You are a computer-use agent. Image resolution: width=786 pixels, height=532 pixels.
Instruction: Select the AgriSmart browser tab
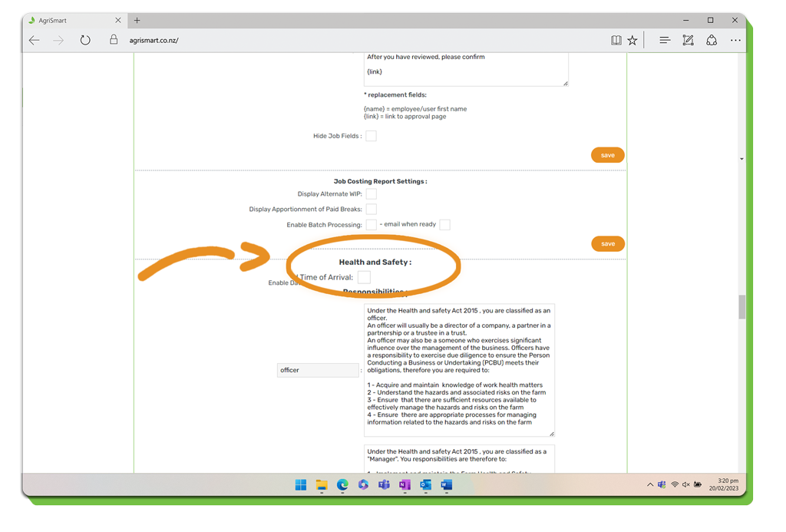pos(69,21)
